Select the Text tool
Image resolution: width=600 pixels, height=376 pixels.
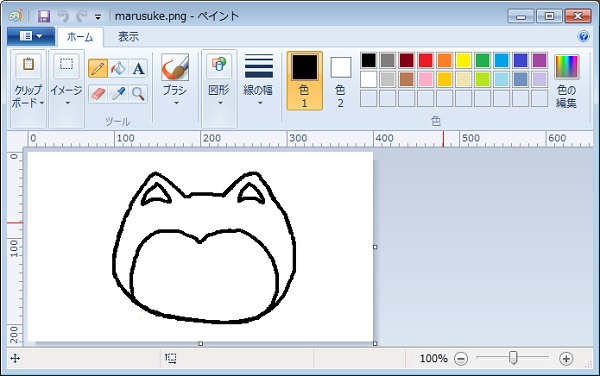[x=138, y=69]
